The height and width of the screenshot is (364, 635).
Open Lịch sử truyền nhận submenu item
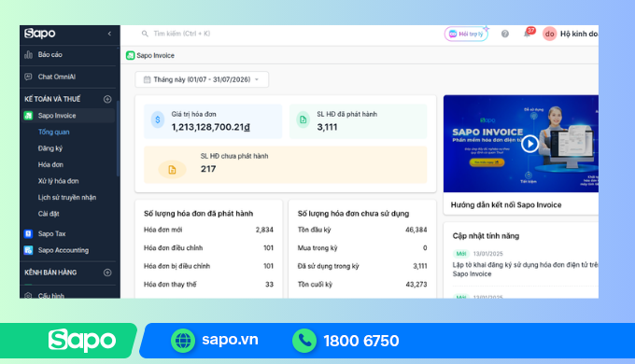click(67, 198)
